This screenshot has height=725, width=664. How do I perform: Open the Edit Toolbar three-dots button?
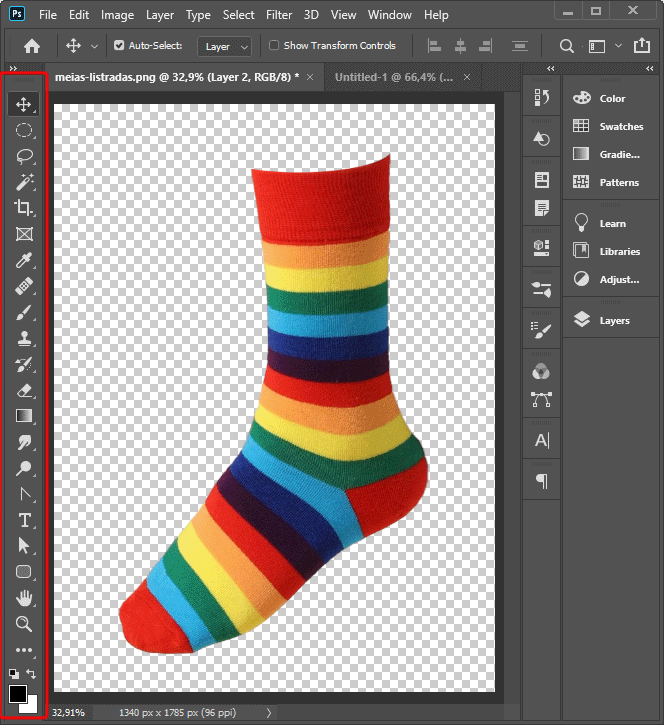tap(24, 650)
